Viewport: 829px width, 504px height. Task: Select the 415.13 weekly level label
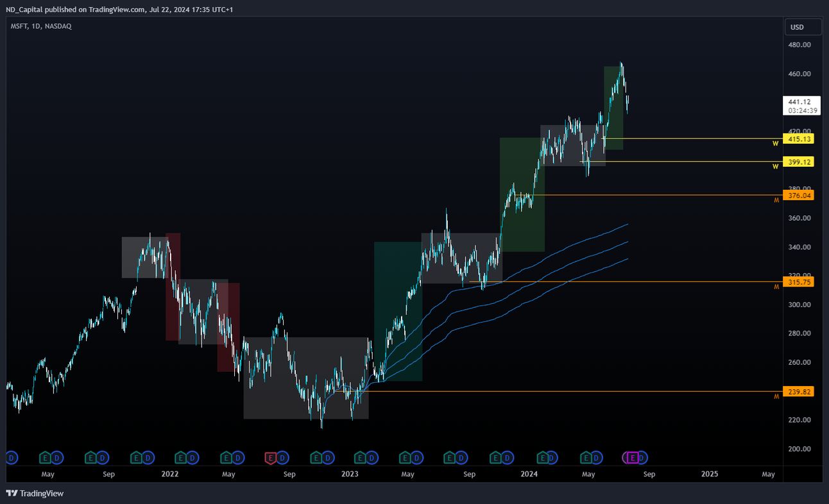[799, 139]
